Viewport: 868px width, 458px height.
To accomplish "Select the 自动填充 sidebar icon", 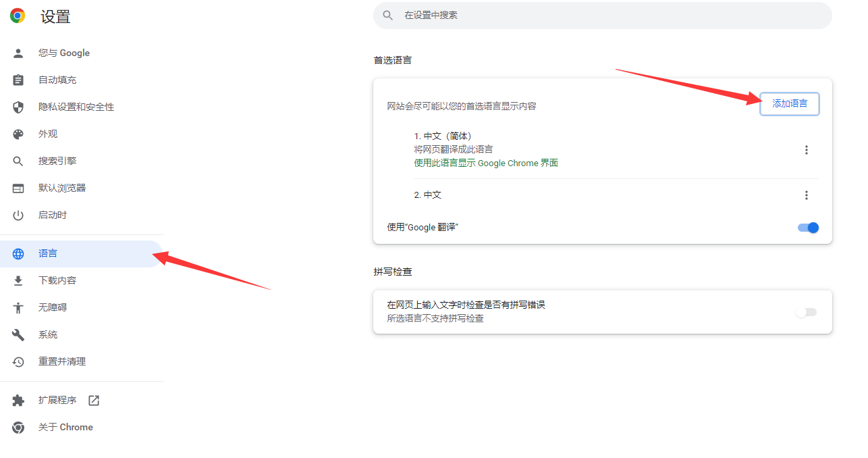I will pyautogui.click(x=18, y=80).
